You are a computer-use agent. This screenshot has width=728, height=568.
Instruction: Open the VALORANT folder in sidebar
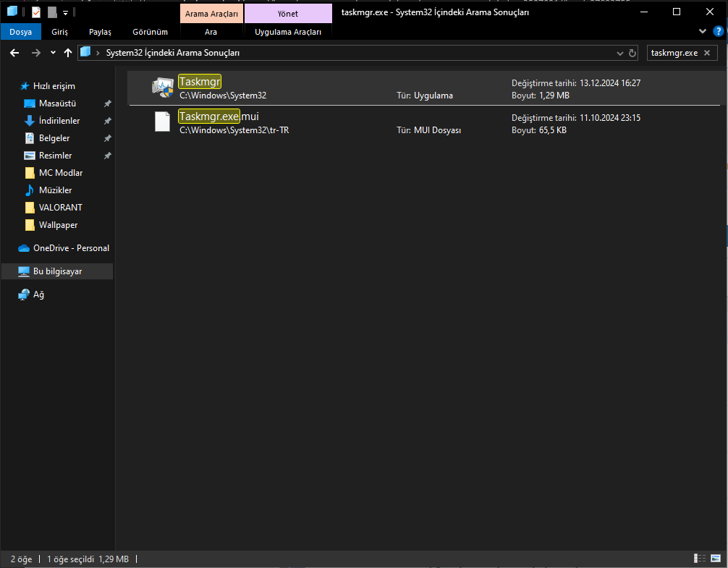pyautogui.click(x=60, y=208)
